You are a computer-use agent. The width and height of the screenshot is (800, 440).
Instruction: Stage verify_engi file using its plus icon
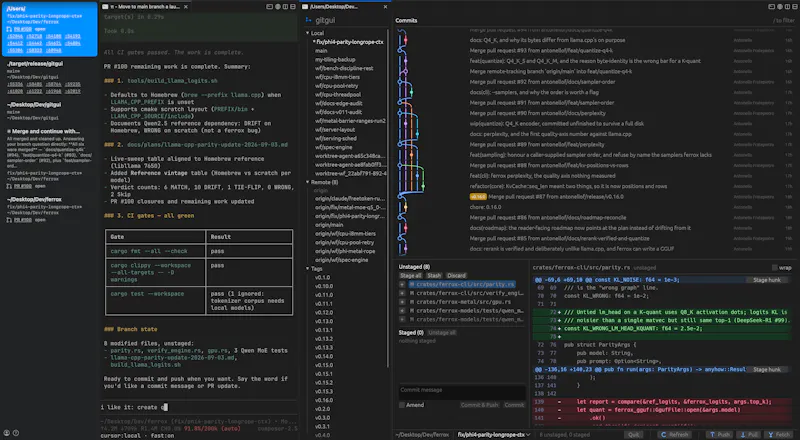pyautogui.click(x=402, y=293)
